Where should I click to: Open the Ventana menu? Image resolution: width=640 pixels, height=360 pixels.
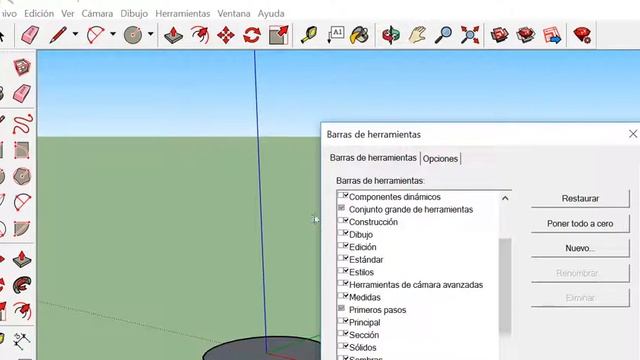[234, 13]
